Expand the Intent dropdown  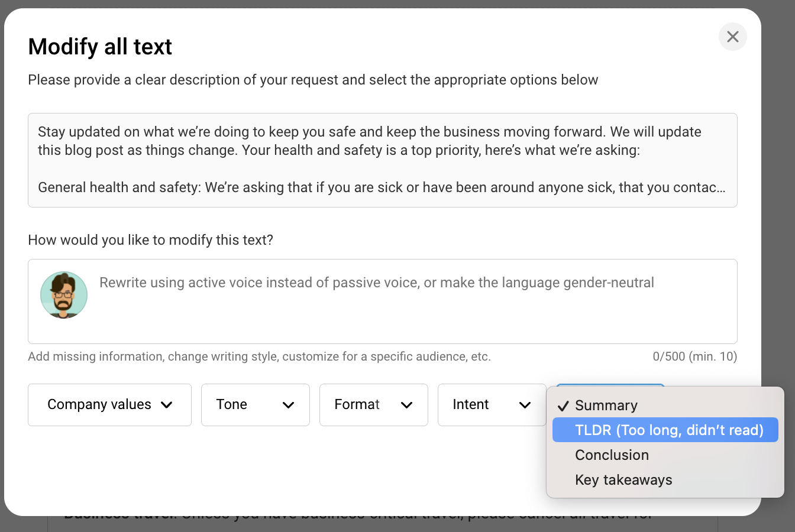coord(492,405)
